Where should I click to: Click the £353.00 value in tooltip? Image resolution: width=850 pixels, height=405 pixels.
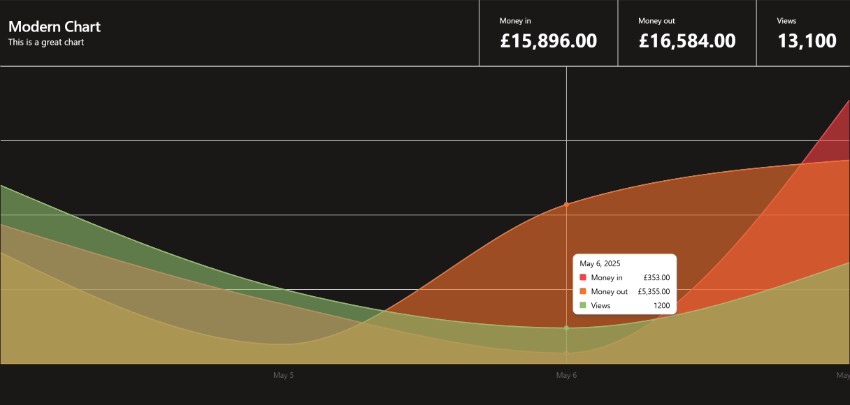[x=657, y=278]
